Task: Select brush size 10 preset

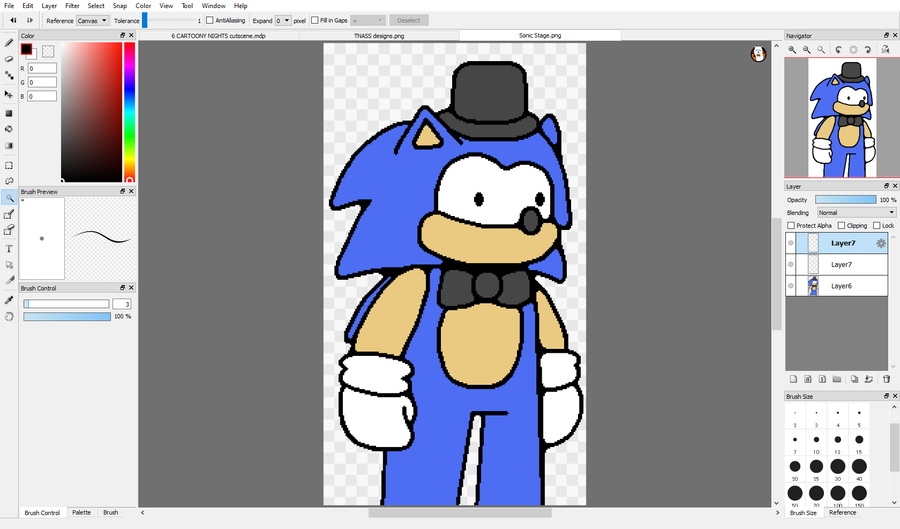Action: [x=816, y=442]
